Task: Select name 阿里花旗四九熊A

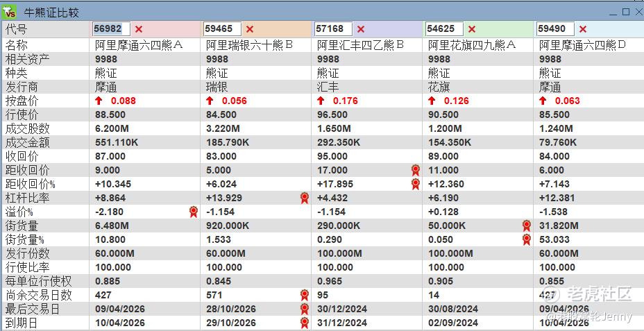Action: (x=472, y=45)
